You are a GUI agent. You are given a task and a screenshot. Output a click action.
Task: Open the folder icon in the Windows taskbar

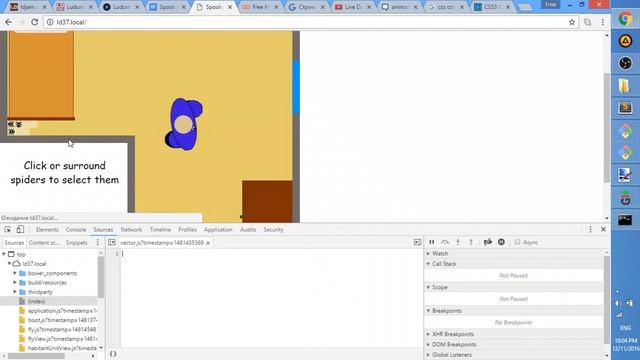[x=625, y=86]
